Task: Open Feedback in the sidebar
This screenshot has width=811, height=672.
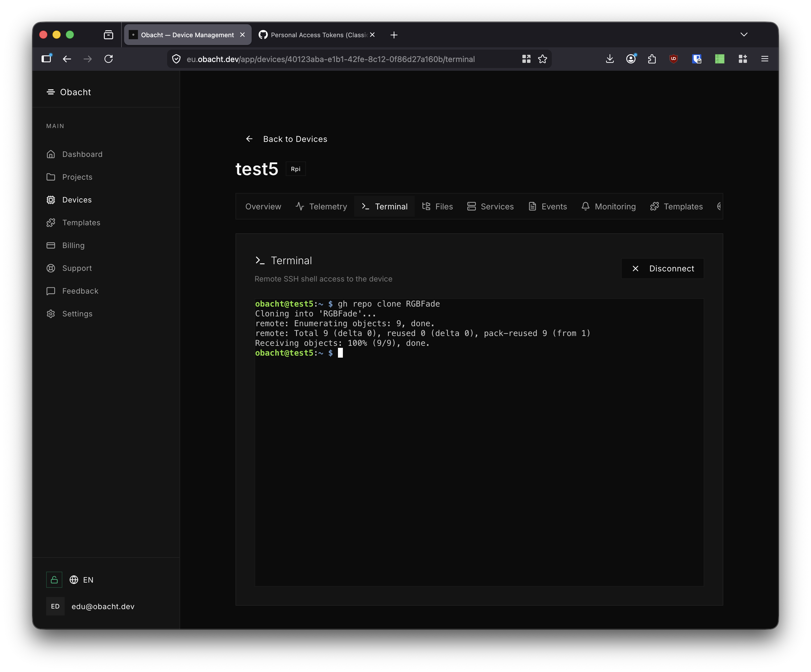Action: [x=72, y=291]
